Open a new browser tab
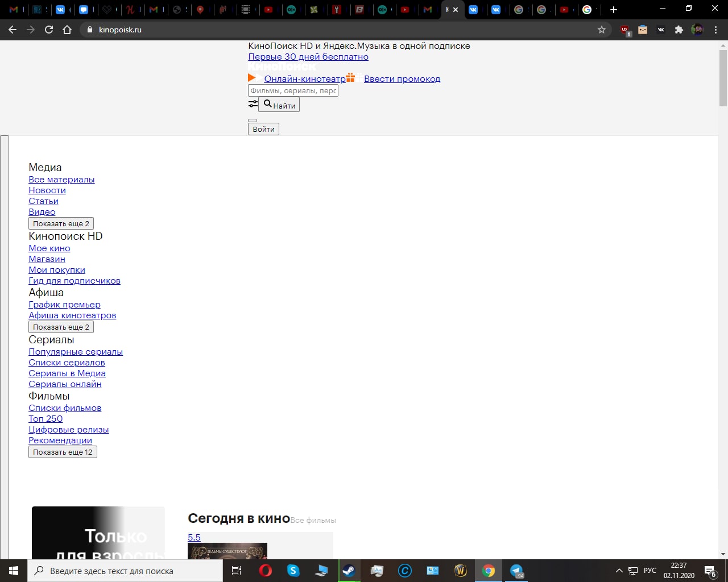Viewport: 728px width, 582px height. pyautogui.click(x=613, y=10)
